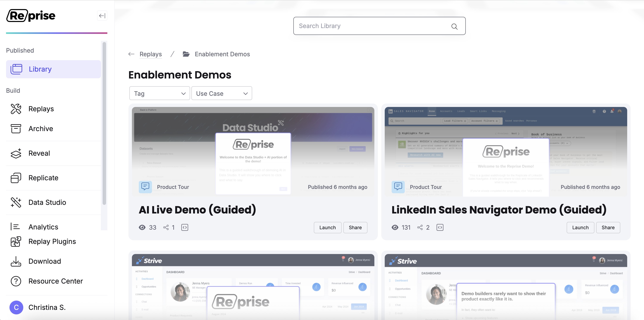This screenshot has width=644, height=320.
Task: Click the sidebar vertical scrollbar
Action: pos(104,124)
